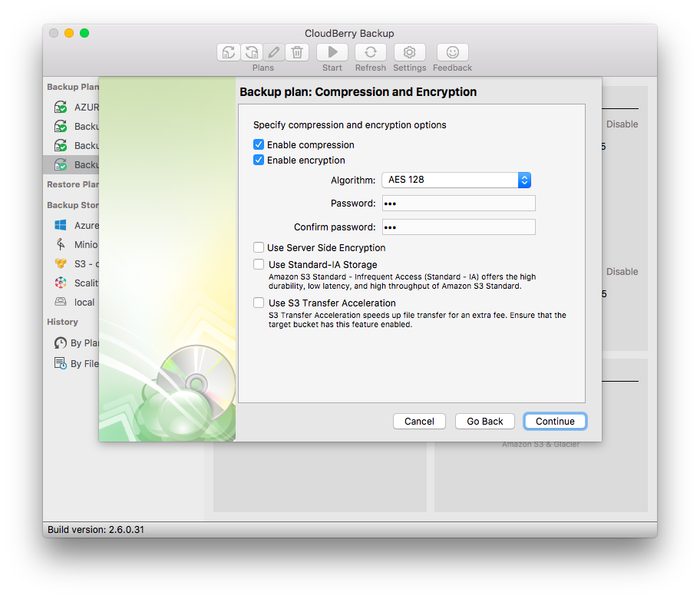This screenshot has width=700, height=599.
Task: Uncheck Enable compression
Action: click(x=259, y=145)
